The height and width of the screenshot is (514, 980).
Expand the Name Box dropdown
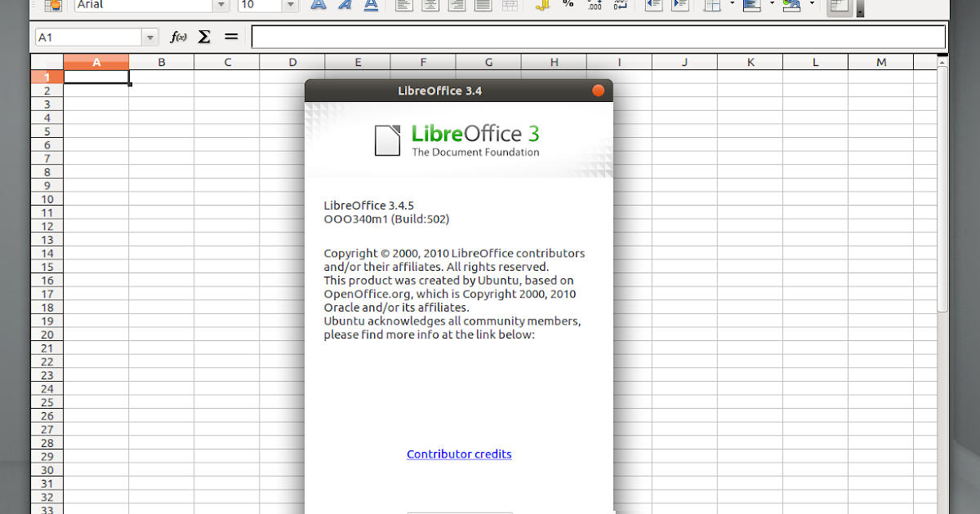point(149,36)
